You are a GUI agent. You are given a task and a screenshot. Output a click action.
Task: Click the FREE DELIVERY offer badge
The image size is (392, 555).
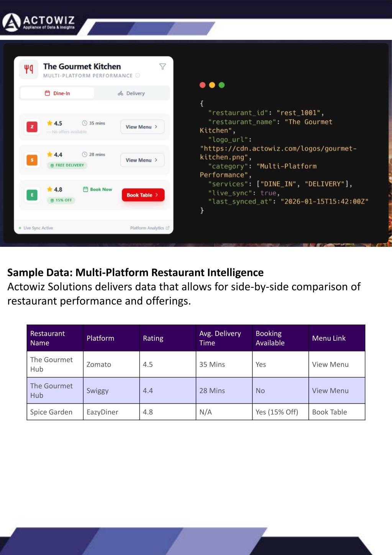pos(67,165)
